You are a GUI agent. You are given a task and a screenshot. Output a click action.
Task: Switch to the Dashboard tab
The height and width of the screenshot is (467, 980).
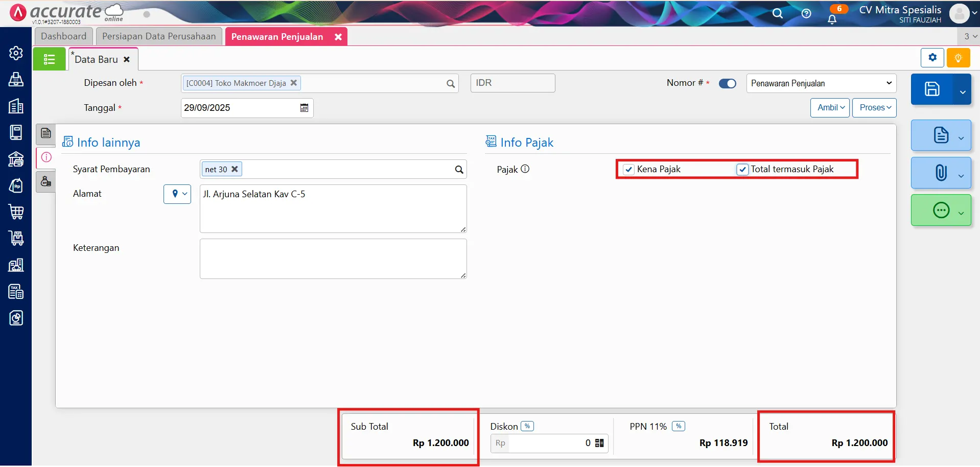63,36
